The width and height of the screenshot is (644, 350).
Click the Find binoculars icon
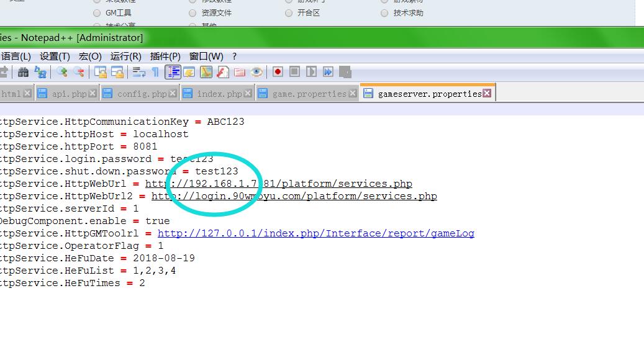[24, 72]
